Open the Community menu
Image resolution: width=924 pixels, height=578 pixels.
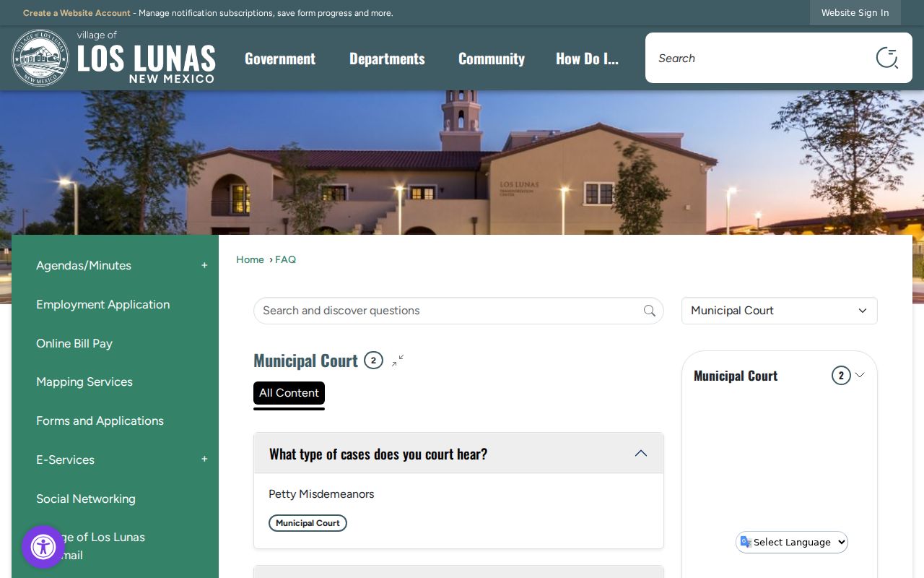click(492, 59)
